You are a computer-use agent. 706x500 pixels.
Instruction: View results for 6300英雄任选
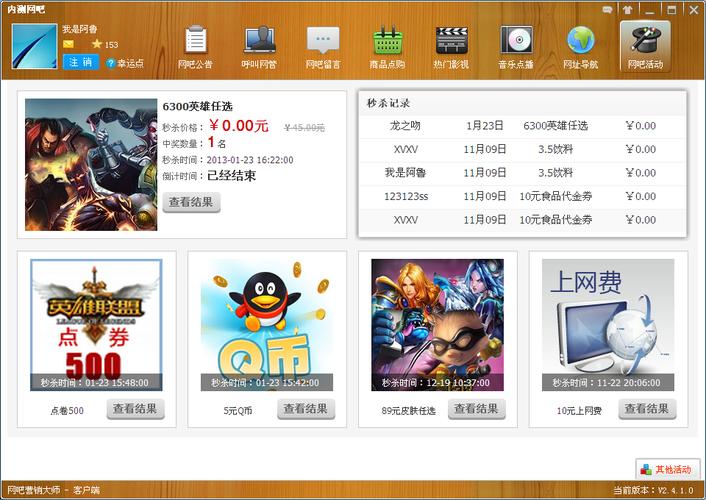coord(191,202)
